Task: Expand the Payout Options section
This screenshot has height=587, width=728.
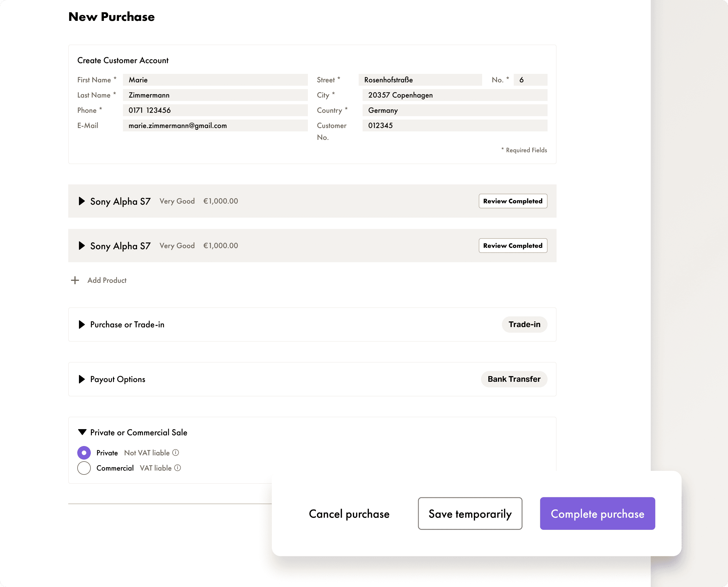Action: (81, 379)
